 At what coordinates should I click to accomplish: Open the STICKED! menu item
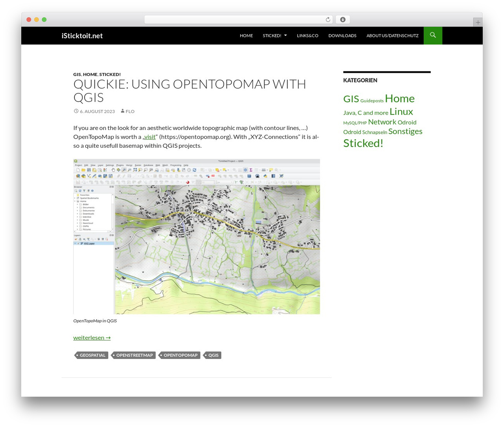click(x=272, y=35)
